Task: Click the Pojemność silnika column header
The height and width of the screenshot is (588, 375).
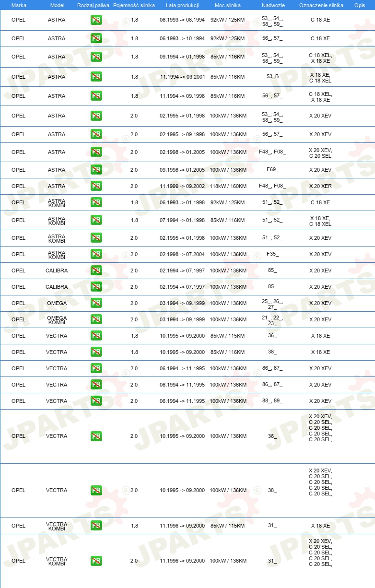Action: point(134,5)
